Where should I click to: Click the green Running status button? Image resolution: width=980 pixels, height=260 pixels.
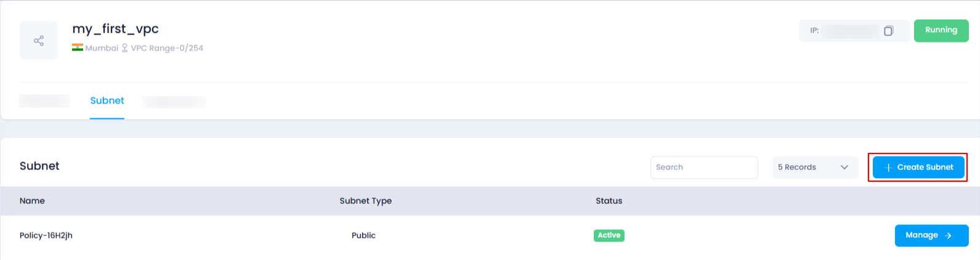tap(941, 31)
